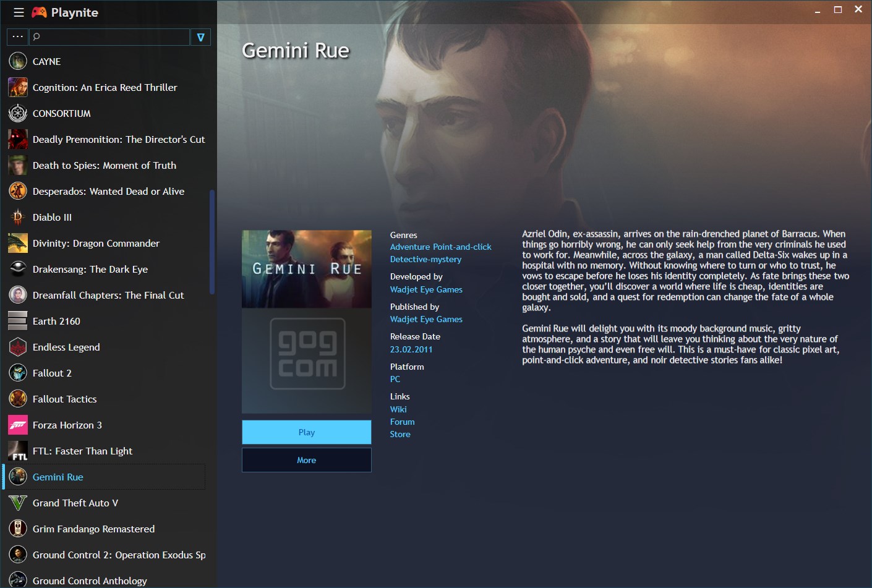Click the Forza Horizon 3 icon
Image resolution: width=872 pixels, height=588 pixels.
[17, 425]
